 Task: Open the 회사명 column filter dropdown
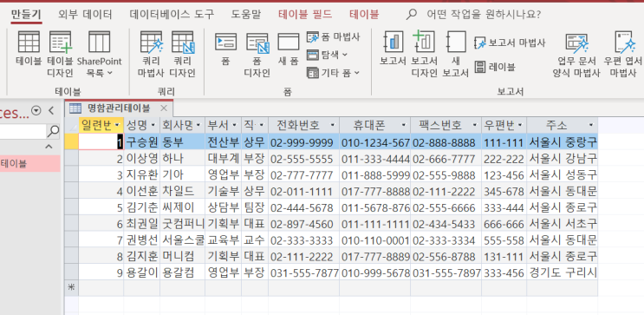[198, 125]
